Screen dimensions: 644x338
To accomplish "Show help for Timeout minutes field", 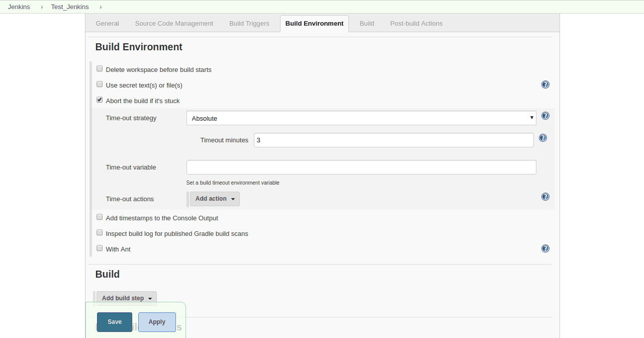I will pyautogui.click(x=542, y=138).
